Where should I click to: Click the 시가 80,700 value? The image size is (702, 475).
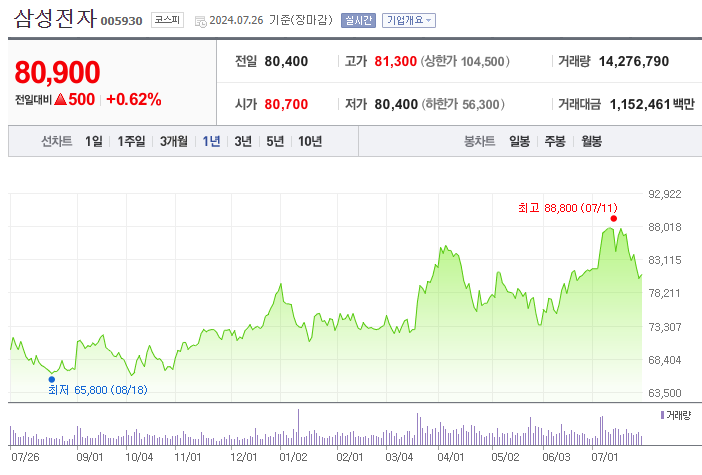pyautogui.click(x=286, y=104)
